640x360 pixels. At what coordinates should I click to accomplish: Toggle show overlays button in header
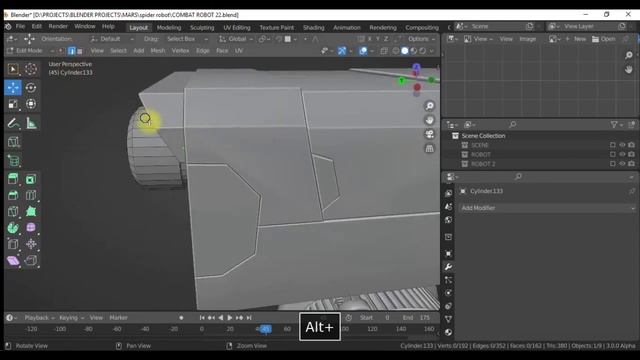click(363, 51)
